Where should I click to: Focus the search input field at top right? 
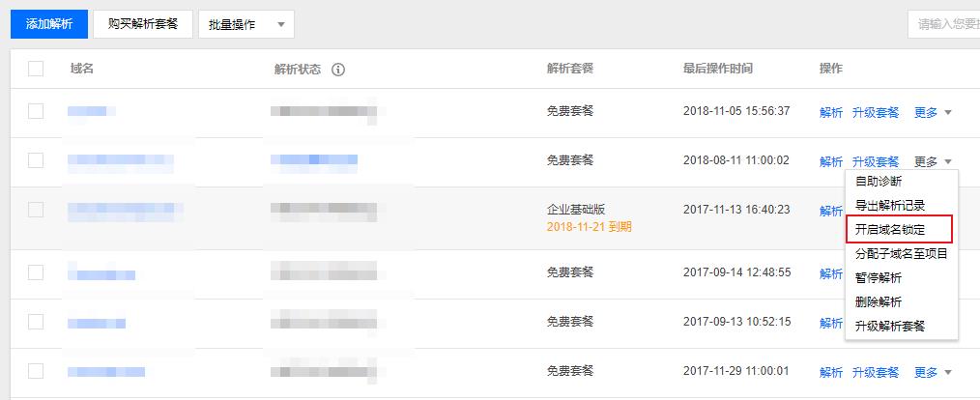943,24
